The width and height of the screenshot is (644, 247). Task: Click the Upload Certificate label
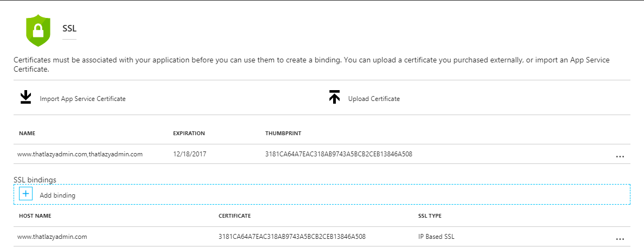[374, 99]
